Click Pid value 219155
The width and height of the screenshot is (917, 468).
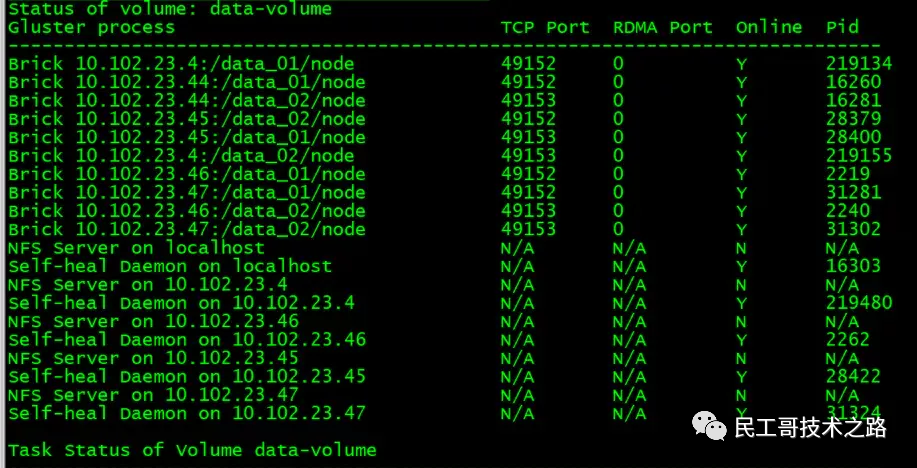click(x=859, y=156)
